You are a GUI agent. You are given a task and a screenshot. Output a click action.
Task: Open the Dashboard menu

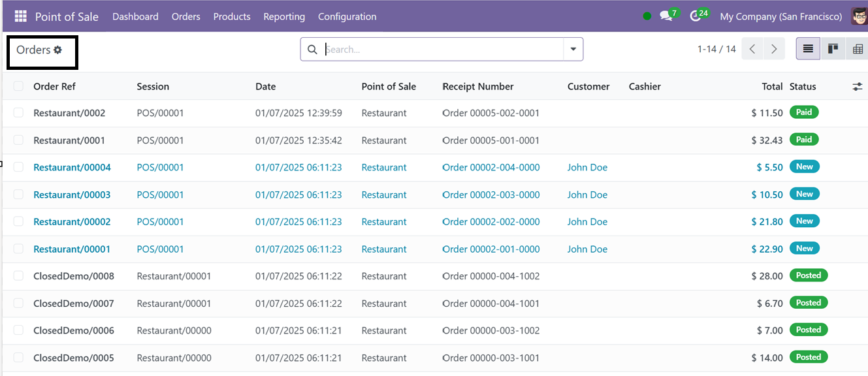click(135, 16)
